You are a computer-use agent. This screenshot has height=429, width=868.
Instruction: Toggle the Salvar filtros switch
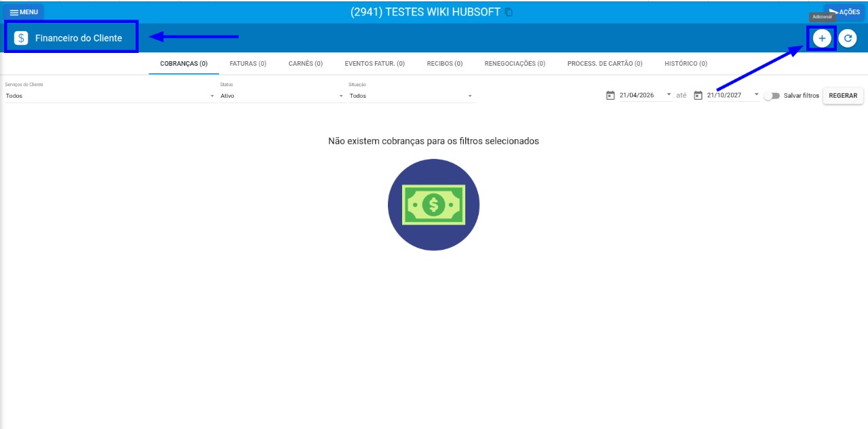click(772, 96)
